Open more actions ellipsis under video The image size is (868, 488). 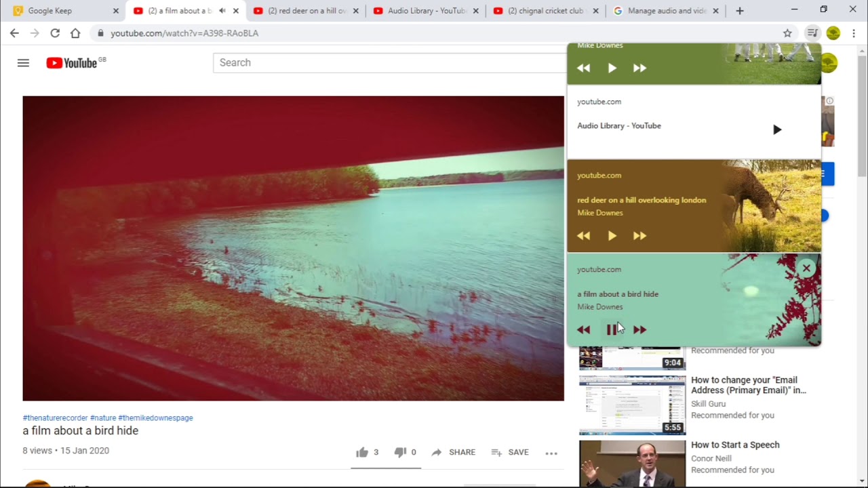tap(551, 453)
